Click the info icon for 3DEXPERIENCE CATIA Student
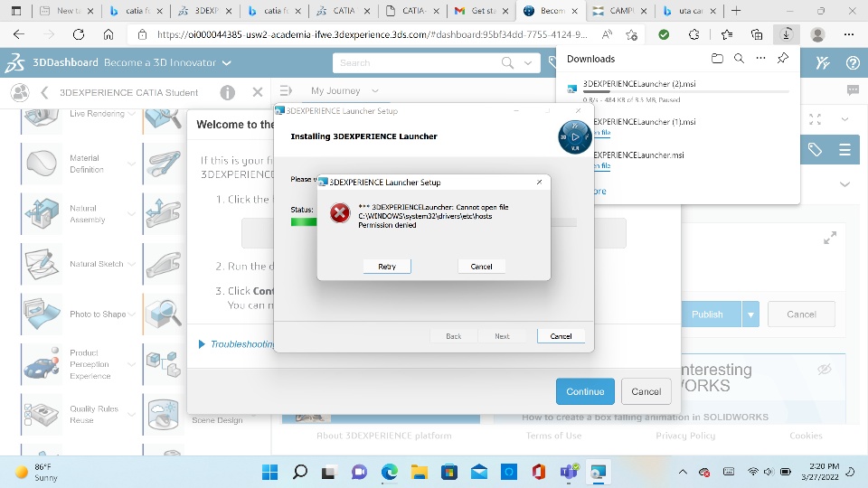Image resolution: width=868 pixels, height=488 pixels. (x=228, y=92)
